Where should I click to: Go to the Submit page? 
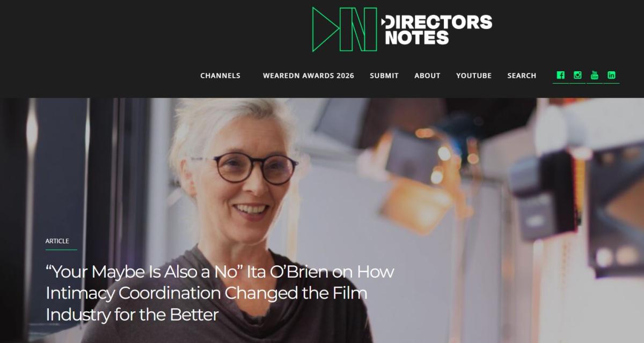(x=384, y=76)
